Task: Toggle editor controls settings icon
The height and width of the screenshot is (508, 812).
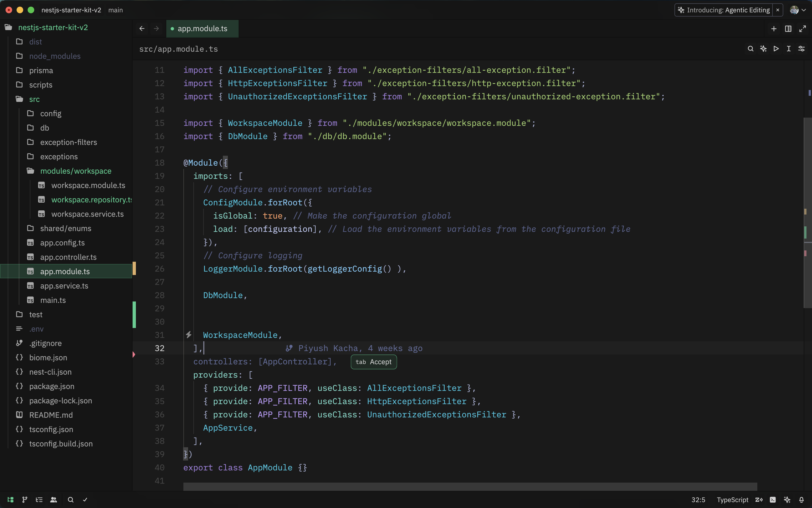Action: tap(802, 49)
